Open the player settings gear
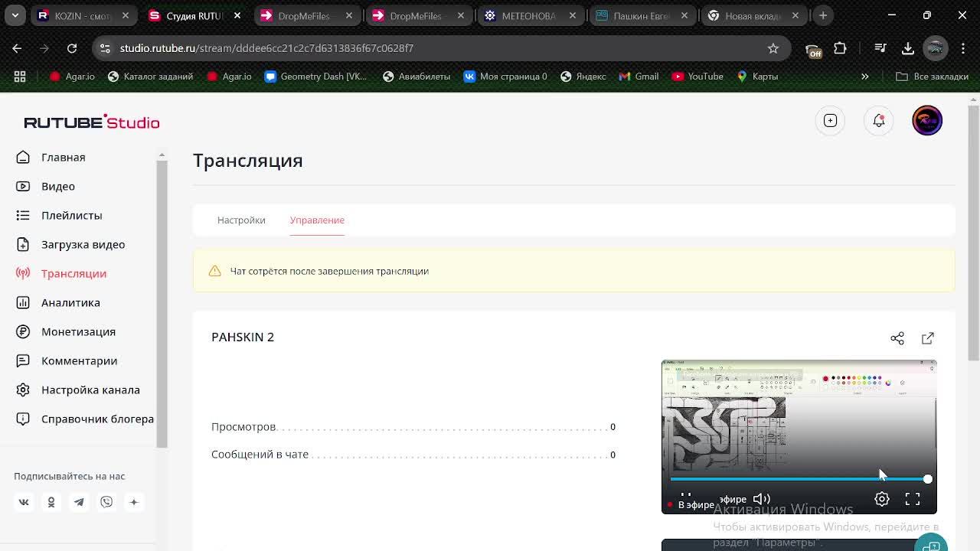 pyautogui.click(x=882, y=499)
